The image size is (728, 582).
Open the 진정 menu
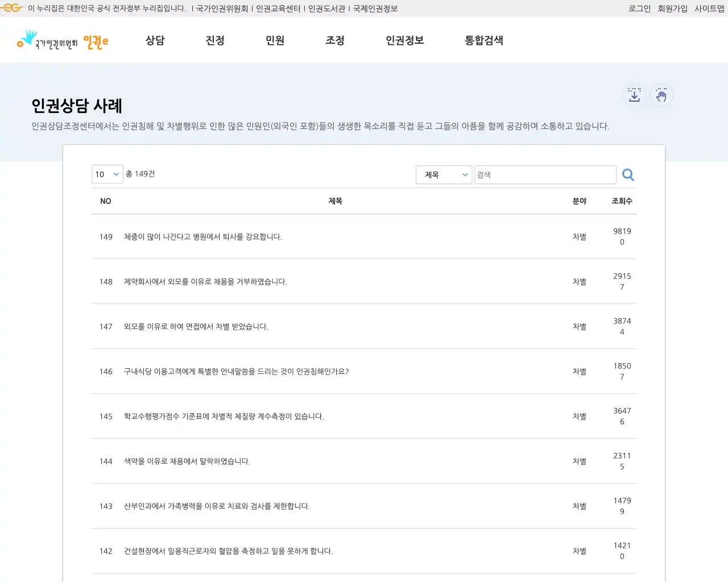(215, 40)
